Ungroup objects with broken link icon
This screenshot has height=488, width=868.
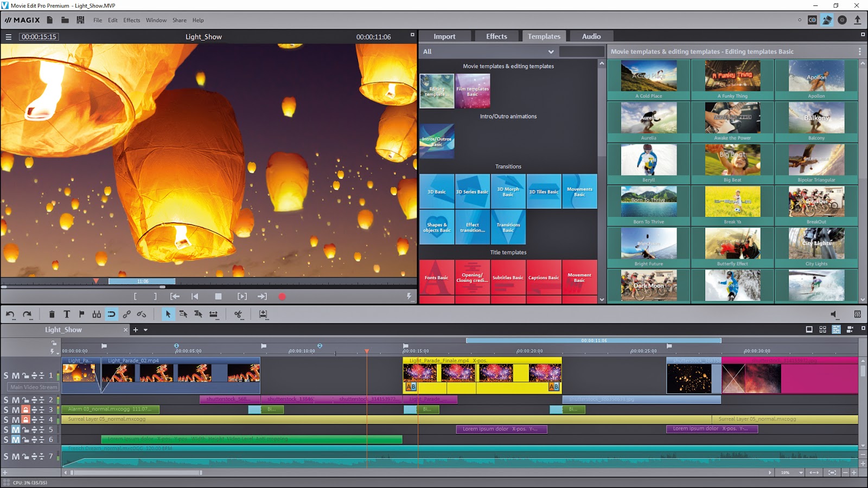(142, 314)
